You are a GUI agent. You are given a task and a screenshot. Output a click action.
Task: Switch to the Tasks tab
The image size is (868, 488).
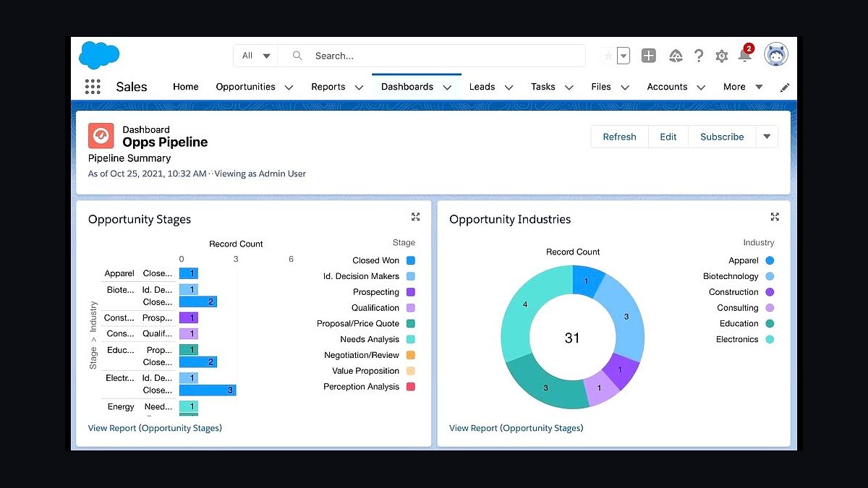(x=543, y=87)
